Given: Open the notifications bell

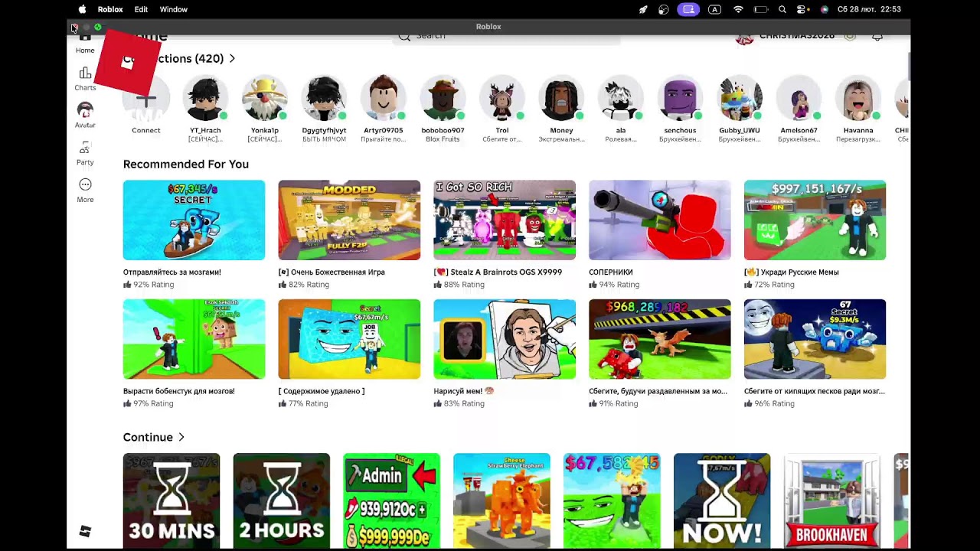Looking at the screenshot, I should pos(877,36).
